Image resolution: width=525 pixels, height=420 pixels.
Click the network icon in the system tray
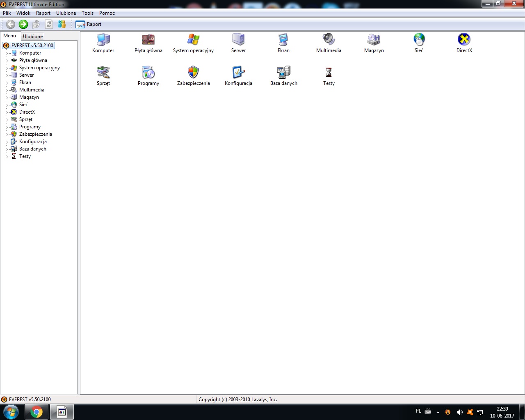tap(480, 412)
